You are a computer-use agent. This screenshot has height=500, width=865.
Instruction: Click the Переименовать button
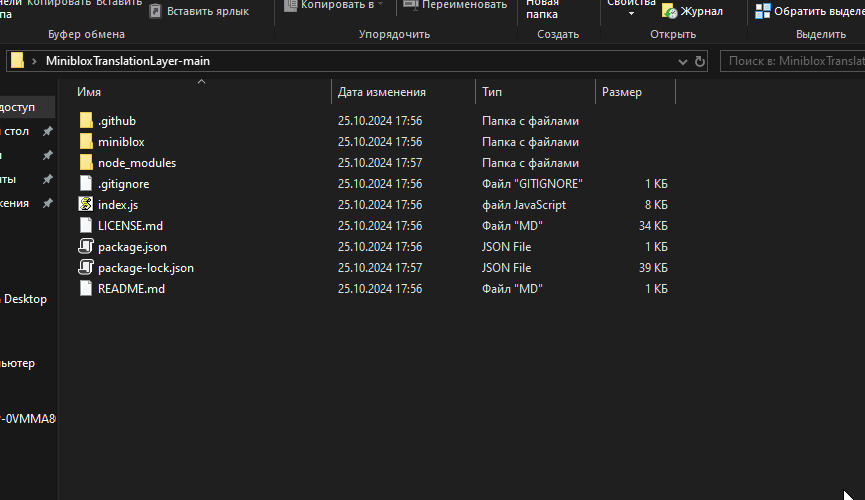pyautogui.click(x=456, y=5)
